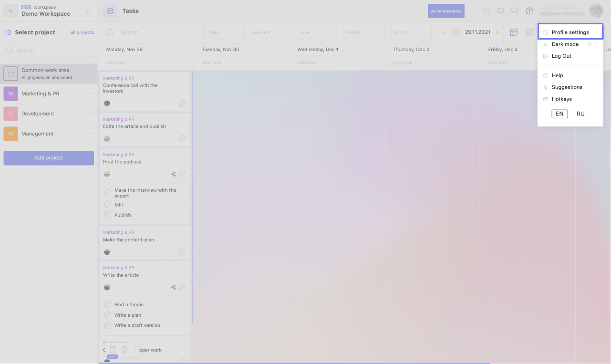Screen dimensions: 611x364
Task: Open the timer stopwatch icon
Action: 487,11
